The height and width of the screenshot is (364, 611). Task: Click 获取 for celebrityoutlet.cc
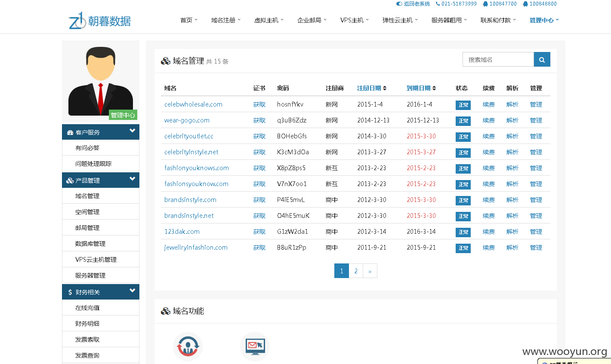click(x=259, y=136)
